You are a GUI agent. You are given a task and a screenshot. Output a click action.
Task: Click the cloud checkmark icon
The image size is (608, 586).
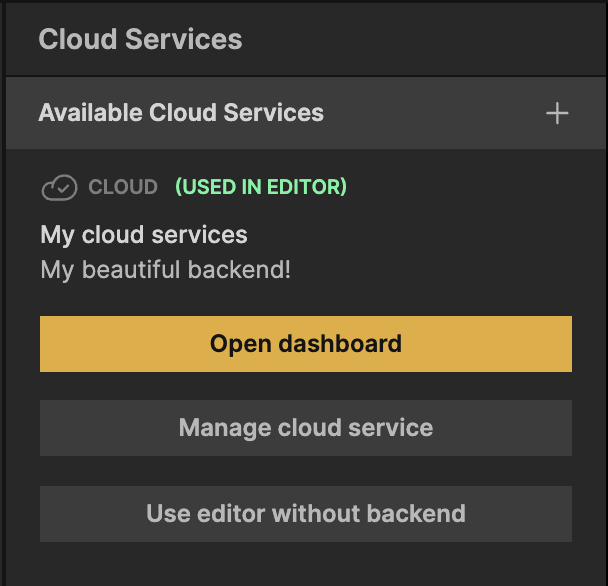pos(59,187)
